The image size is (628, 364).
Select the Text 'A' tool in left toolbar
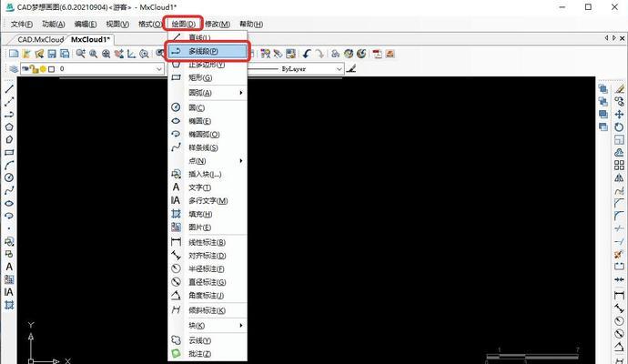click(x=9, y=267)
